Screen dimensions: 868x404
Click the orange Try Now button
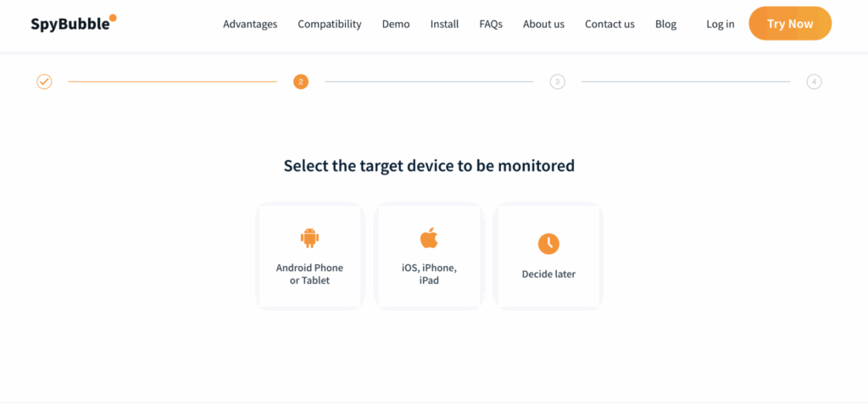pos(790,23)
